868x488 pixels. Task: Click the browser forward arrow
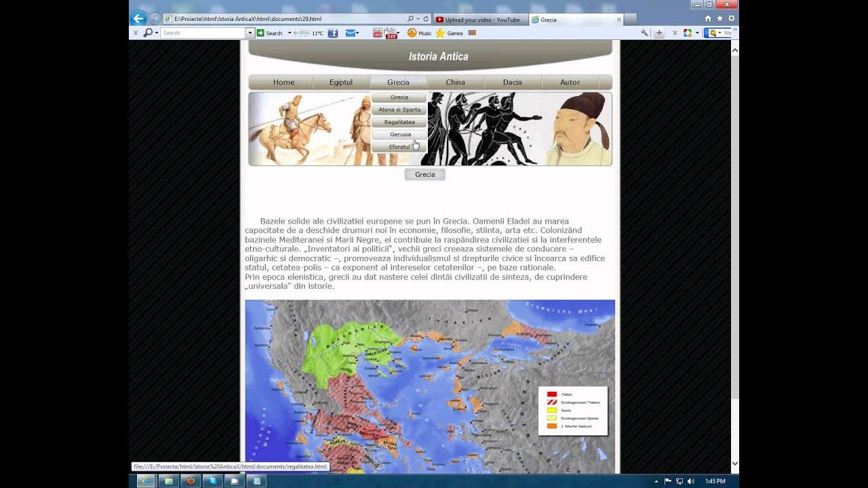click(155, 19)
